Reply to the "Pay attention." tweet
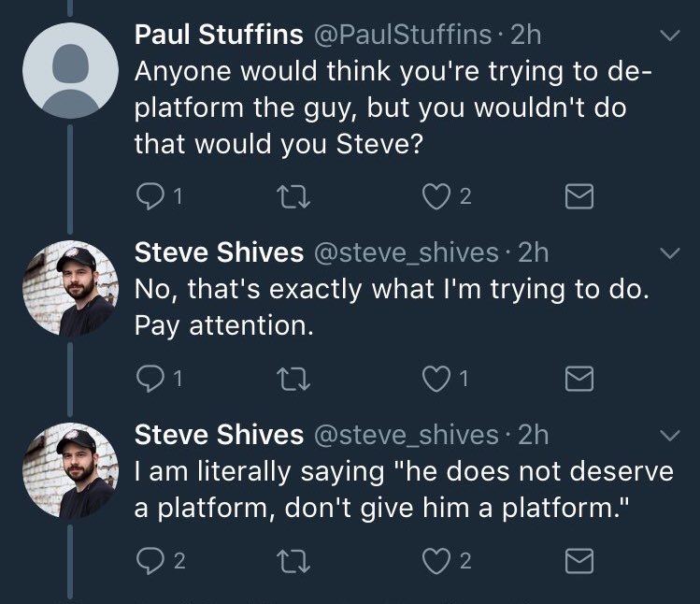 click(150, 380)
